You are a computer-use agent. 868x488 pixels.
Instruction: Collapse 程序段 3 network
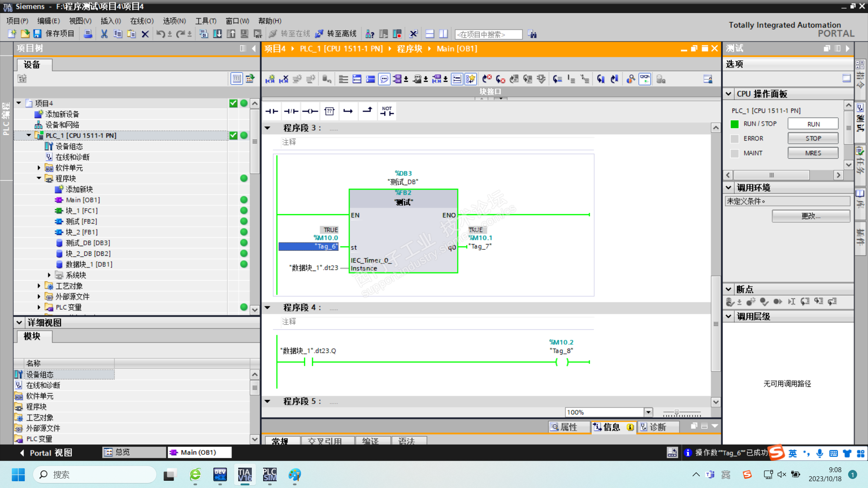[268, 128]
